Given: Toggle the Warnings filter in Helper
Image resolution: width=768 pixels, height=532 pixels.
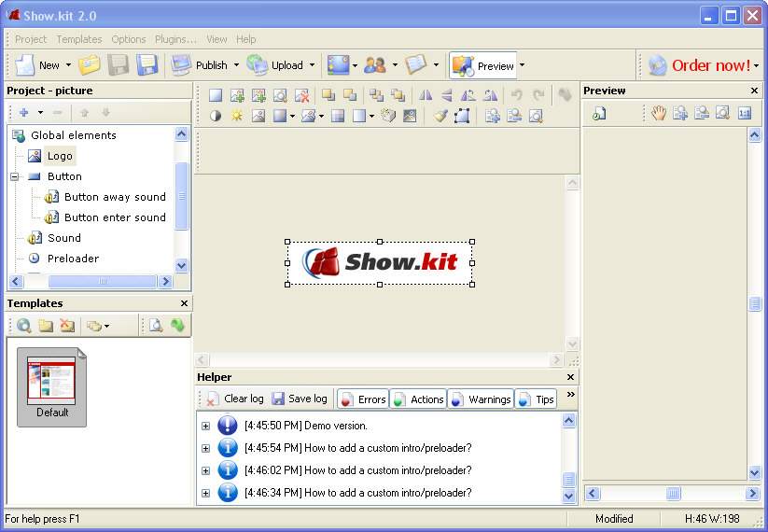Looking at the screenshot, I should click(481, 399).
